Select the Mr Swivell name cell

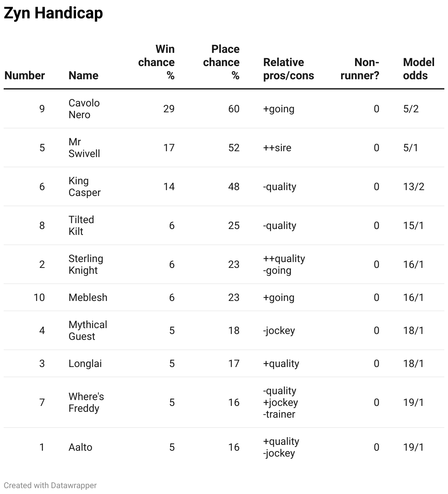click(x=84, y=148)
